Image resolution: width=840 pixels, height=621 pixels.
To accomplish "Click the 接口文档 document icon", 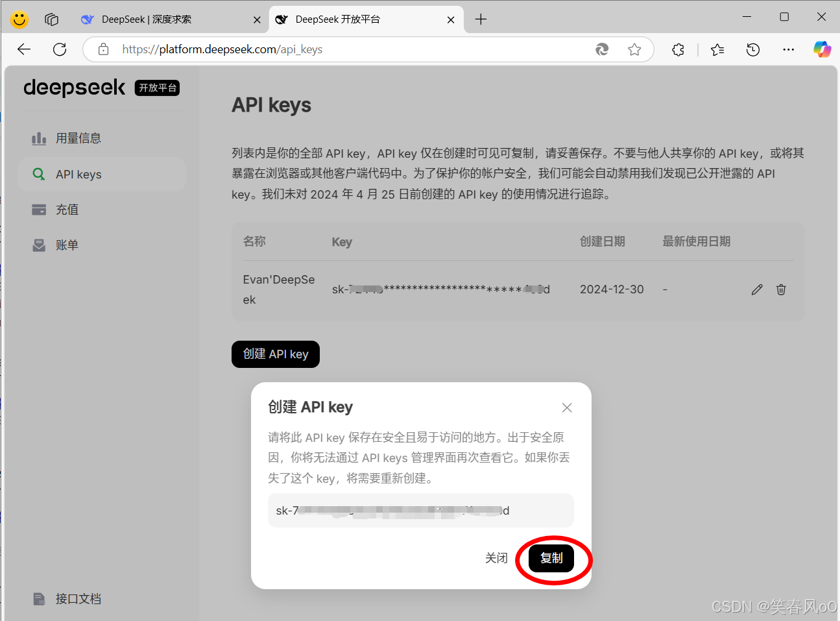I will pos(39,599).
